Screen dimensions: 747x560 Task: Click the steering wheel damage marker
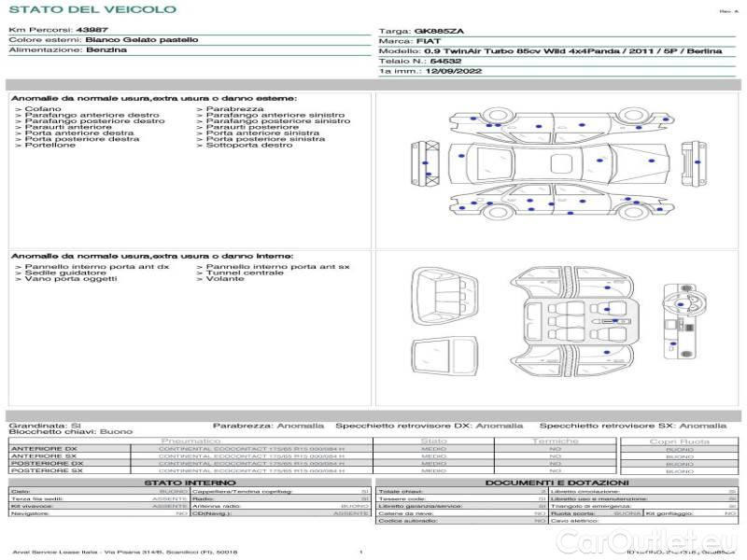(679, 301)
